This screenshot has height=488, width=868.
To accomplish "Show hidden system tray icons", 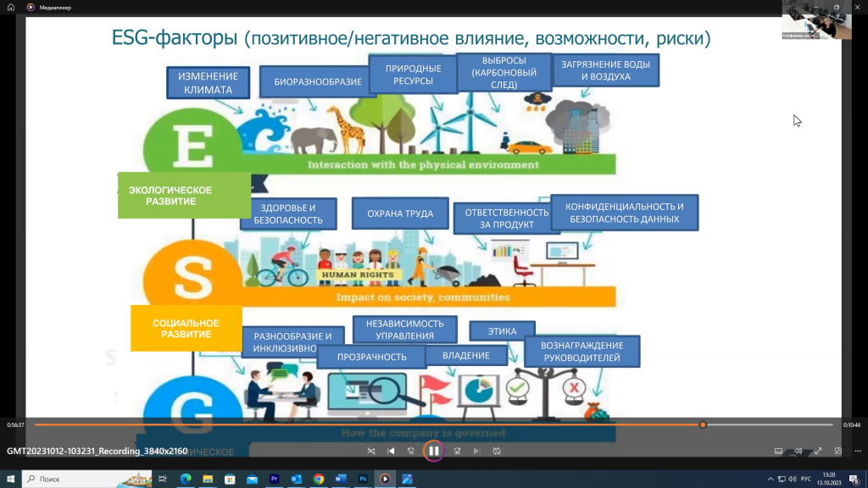I will click(771, 479).
